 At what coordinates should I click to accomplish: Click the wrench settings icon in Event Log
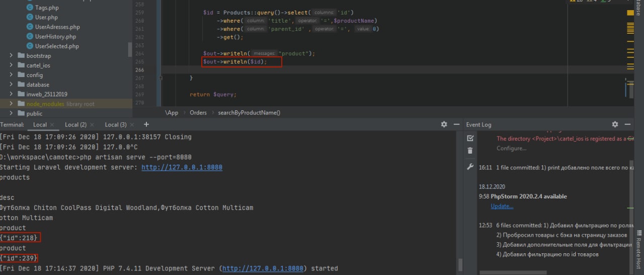click(470, 167)
